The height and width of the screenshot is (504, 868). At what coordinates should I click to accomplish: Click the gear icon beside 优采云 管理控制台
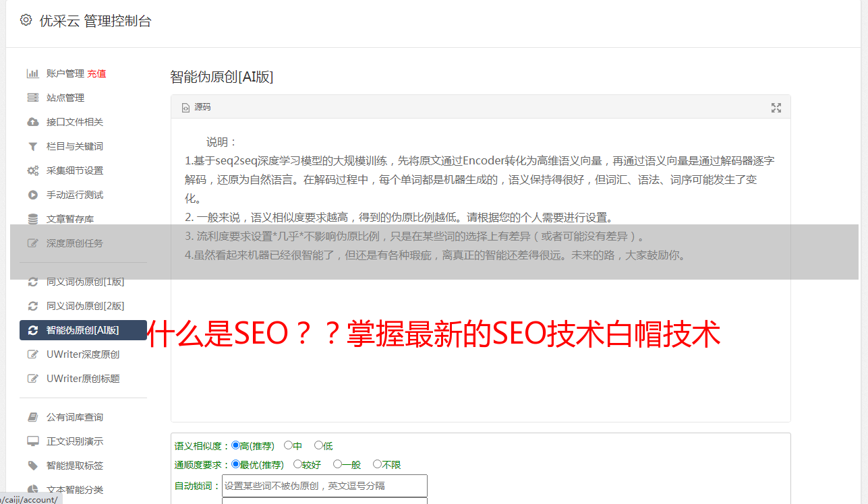click(x=26, y=20)
